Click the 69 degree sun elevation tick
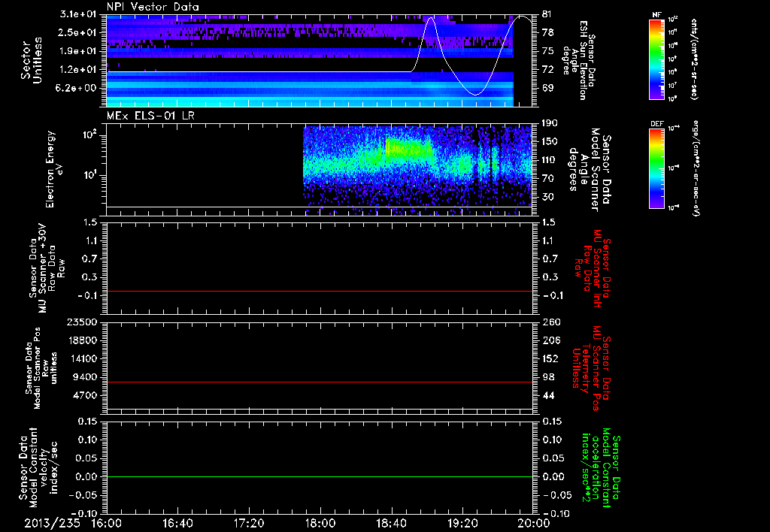The width and height of the screenshot is (770, 532). (x=547, y=88)
